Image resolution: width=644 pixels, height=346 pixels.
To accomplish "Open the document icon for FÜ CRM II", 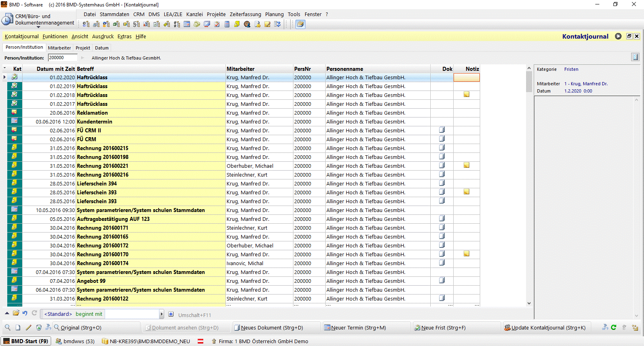I will (x=442, y=130).
